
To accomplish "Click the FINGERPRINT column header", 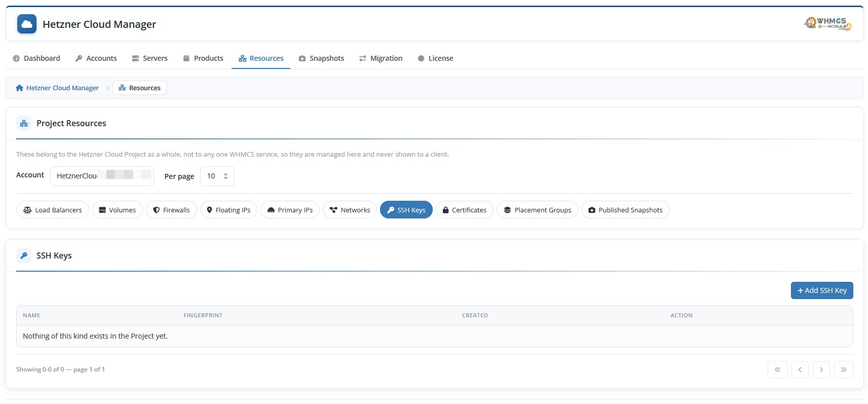I will coord(203,315).
